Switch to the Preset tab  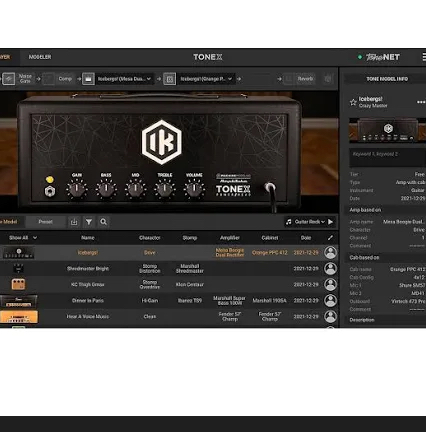pos(45,222)
